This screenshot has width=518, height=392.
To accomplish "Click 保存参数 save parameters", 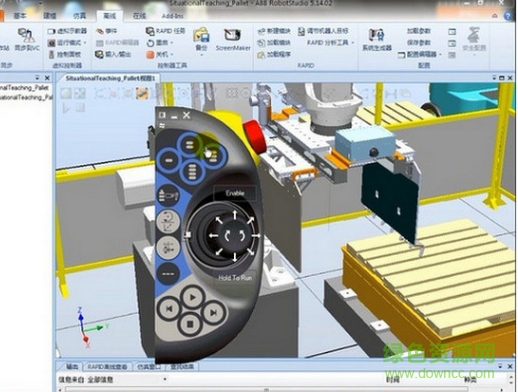I will 418,43.
